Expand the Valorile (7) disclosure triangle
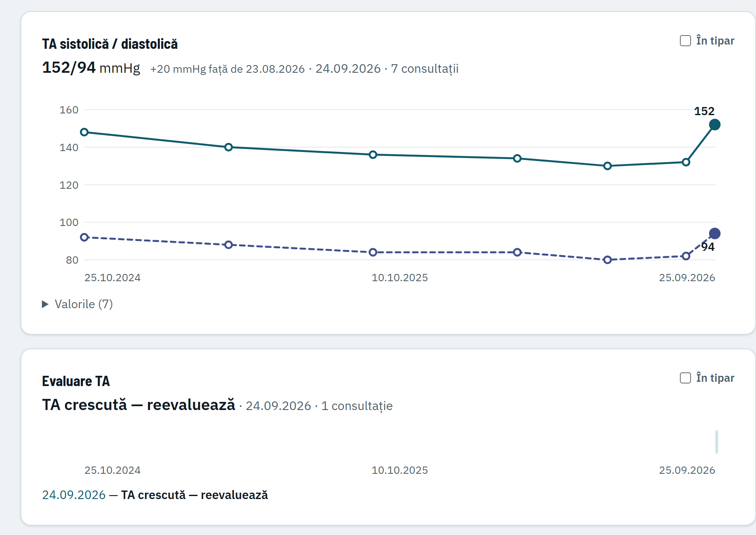756x535 pixels. [45, 304]
